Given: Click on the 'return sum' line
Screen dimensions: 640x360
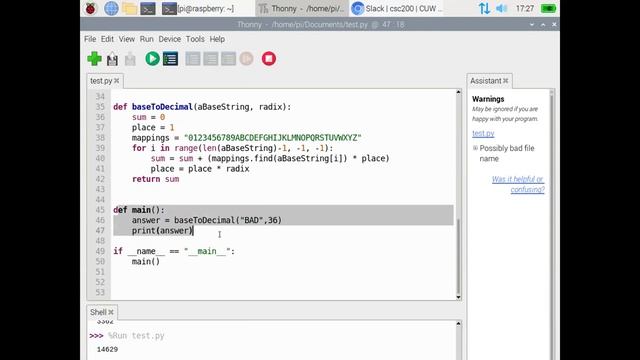Looking at the screenshot, I should click(x=156, y=179).
